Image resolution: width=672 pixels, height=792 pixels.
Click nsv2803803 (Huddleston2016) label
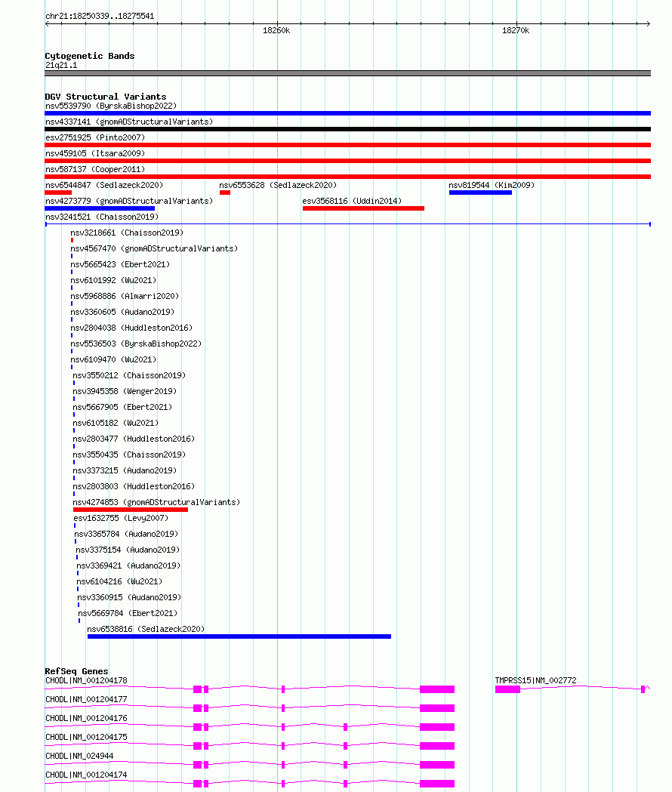point(134,486)
